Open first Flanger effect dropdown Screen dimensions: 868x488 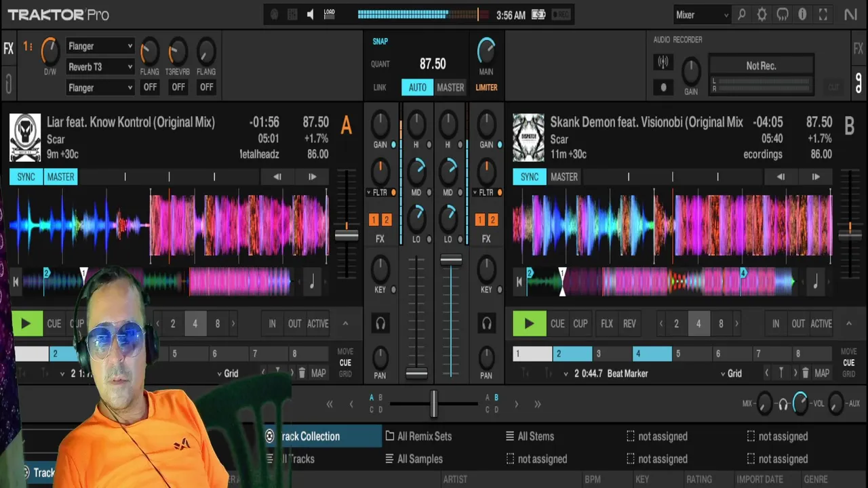(100, 46)
